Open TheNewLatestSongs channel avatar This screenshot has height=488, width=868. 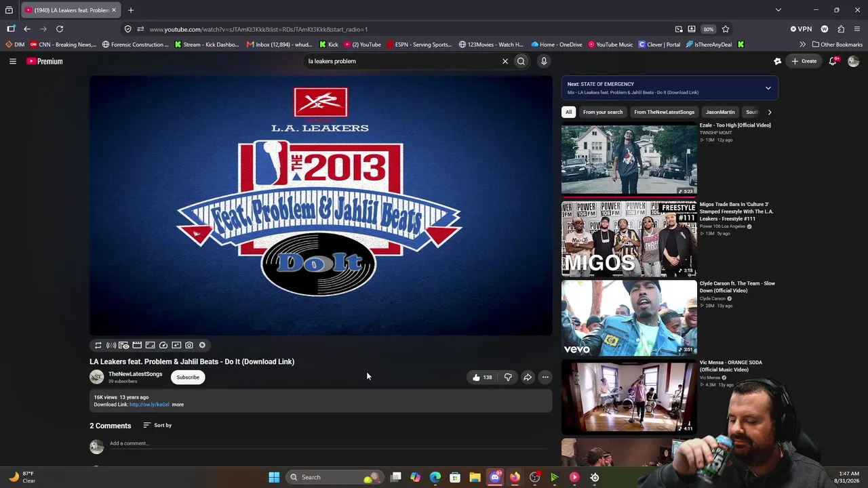coord(97,377)
